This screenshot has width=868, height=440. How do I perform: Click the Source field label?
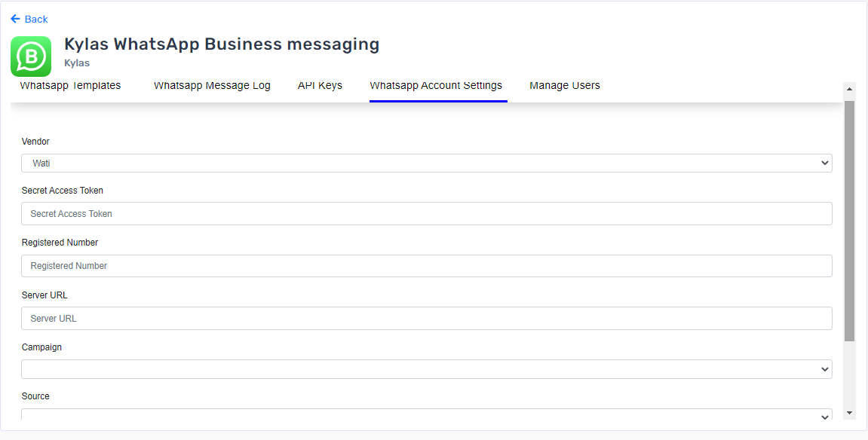pos(35,396)
